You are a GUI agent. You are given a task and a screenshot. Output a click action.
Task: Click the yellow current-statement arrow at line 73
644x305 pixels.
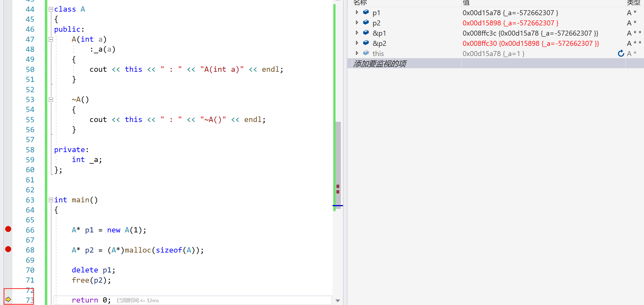(8, 299)
